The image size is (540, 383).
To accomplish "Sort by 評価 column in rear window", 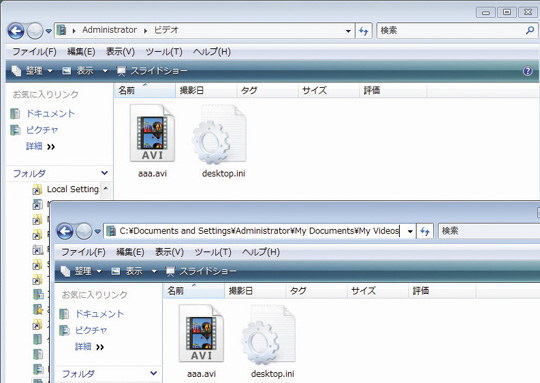I will coord(393,91).
